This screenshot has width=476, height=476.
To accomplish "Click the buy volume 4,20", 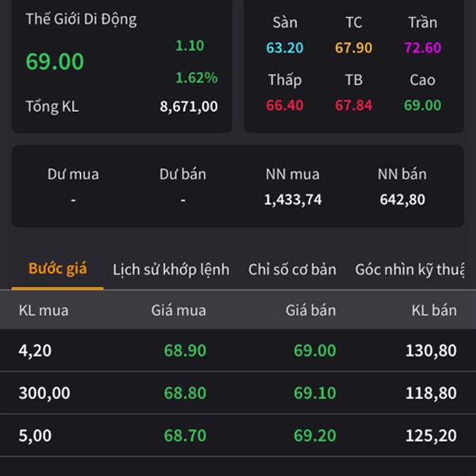I will pyautogui.click(x=35, y=351).
